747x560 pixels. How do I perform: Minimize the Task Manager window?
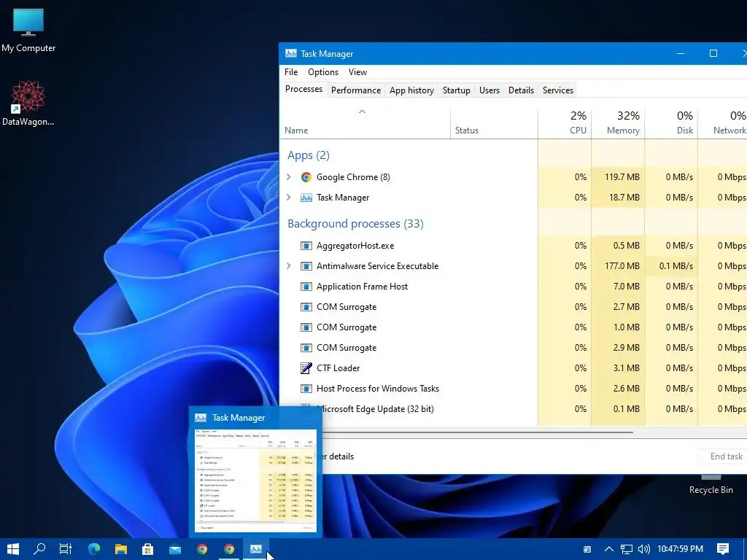681,53
